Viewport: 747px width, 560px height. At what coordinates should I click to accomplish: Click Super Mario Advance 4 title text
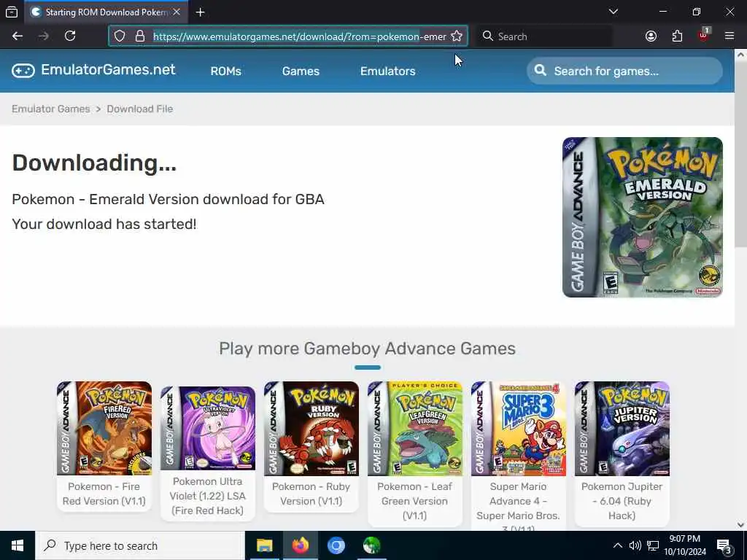tap(519, 507)
